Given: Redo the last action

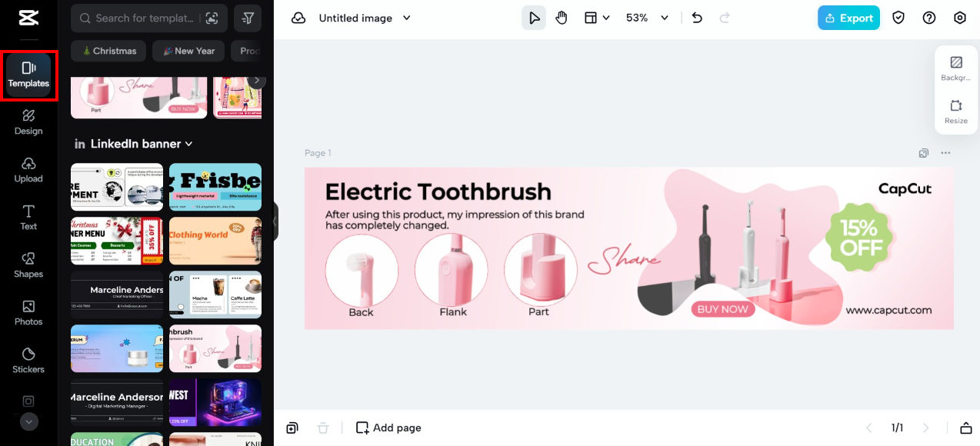Looking at the screenshot, I should (725, 18).
